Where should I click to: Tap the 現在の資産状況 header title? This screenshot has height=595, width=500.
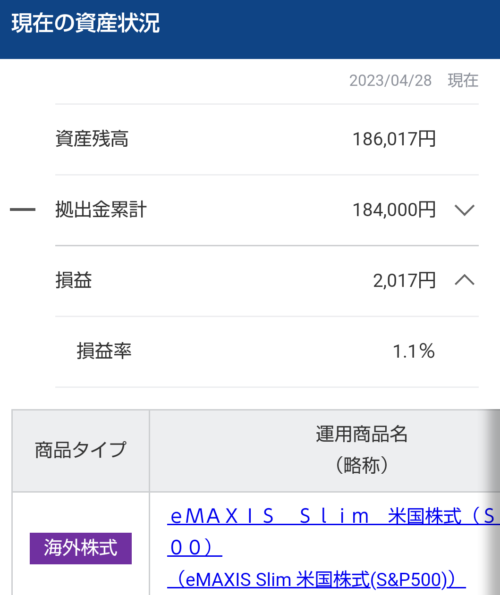coord(86,23)
